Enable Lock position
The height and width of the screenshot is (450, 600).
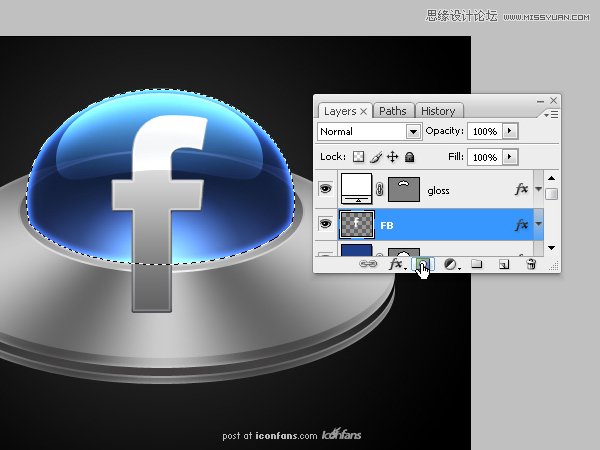pyautogui.click(x=393, y=157)
